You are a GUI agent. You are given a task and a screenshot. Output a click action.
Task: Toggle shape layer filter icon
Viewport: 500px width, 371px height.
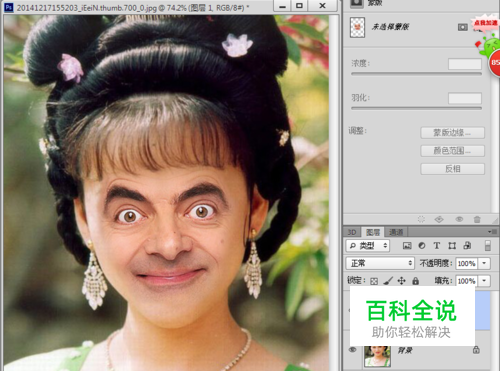452,246
